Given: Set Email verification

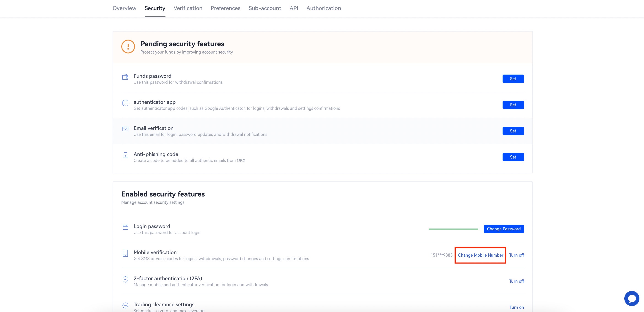Looking at the screenshot, I should pyautogui.click(x=513, y=131).
